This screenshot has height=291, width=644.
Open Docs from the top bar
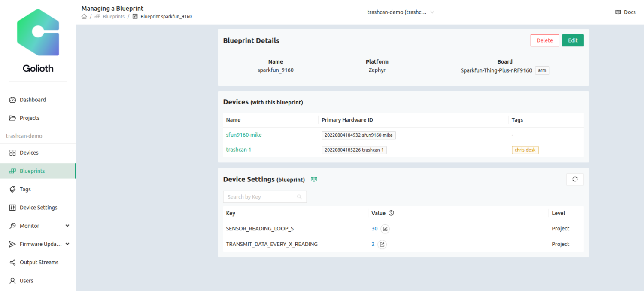[625, 12]
